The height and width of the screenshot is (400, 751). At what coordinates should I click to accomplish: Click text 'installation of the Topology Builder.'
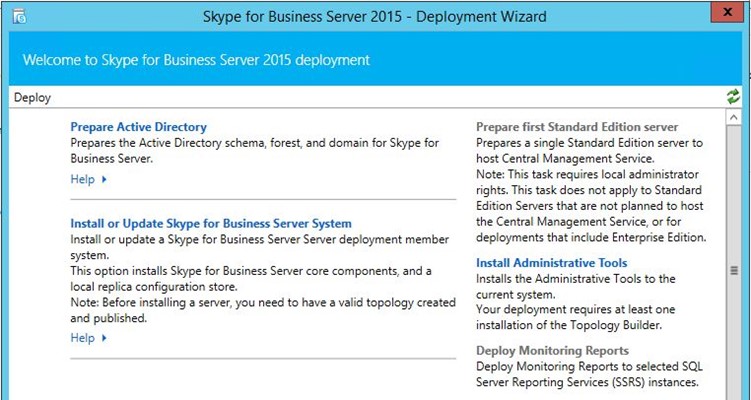(569, 325)
